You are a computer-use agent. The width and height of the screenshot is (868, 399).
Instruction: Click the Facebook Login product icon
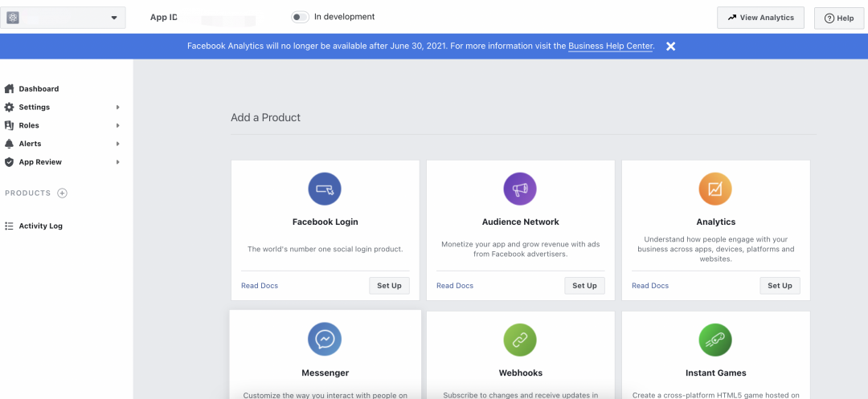tap(325, 189)
